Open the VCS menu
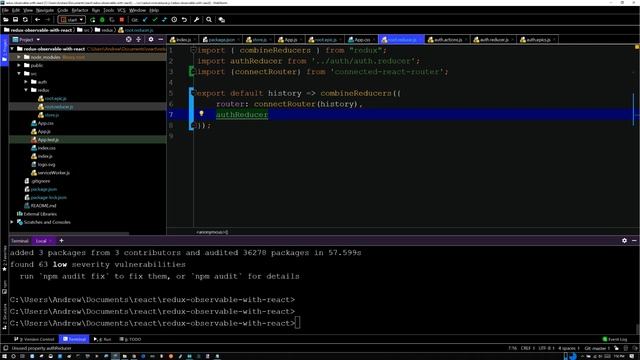This screenshot has height=360, width=640. click(121, 10)
